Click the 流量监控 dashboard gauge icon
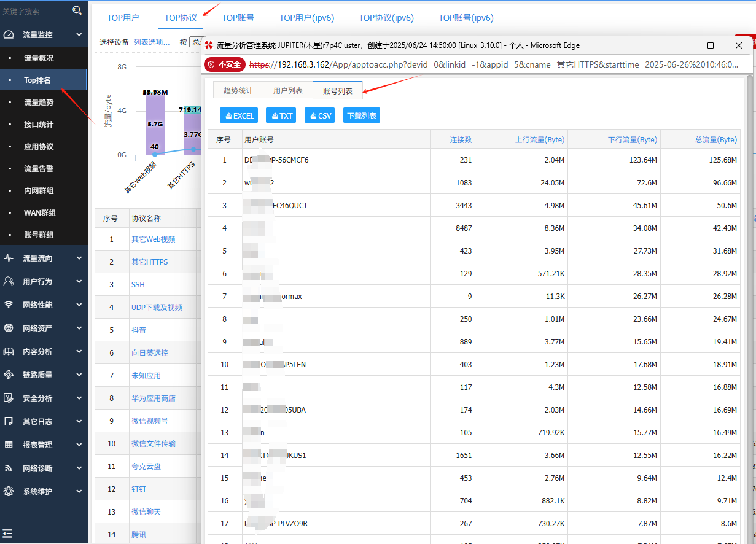 point(9,35)
